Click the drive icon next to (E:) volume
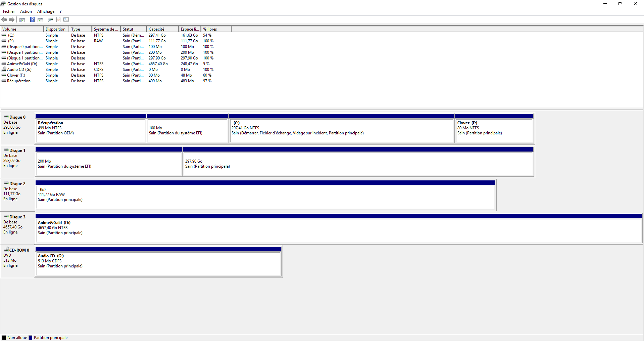The width and height of the screenshot is (644, 342). [4, 41]
